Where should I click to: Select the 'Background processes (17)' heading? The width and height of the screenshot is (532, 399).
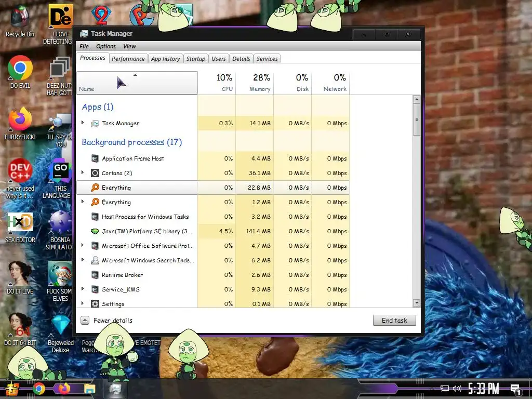pyautogui.click(x=131, y=142)
